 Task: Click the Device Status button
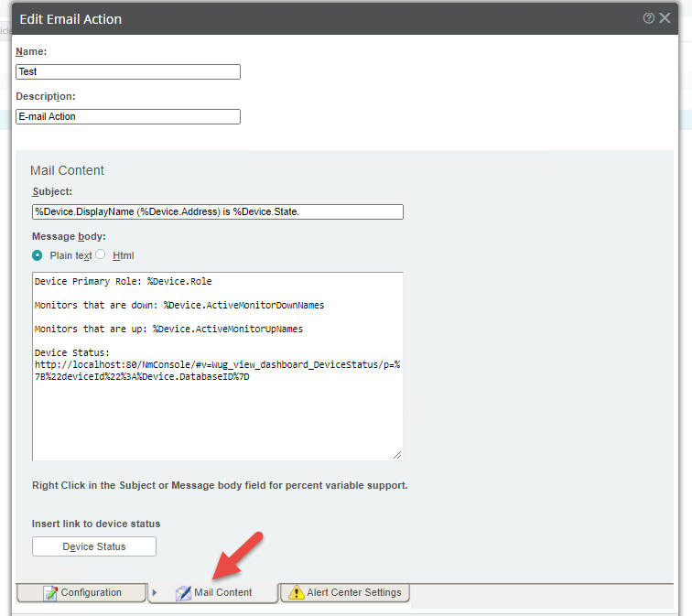(x=94, y=546)
